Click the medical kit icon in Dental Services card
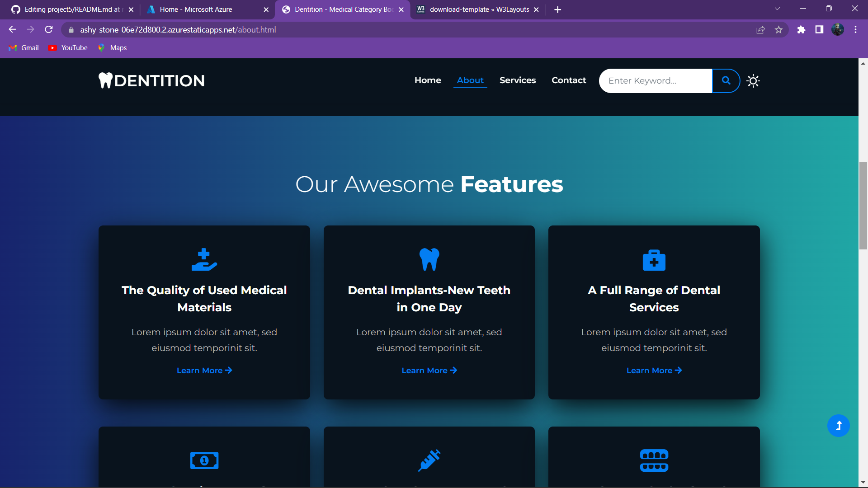 tap(654, 260)
